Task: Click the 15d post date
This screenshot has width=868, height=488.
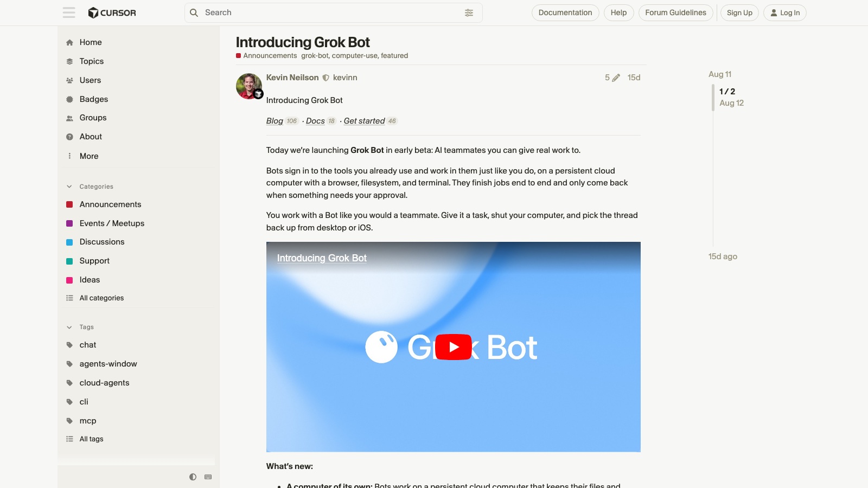Action: coord(634,78)
